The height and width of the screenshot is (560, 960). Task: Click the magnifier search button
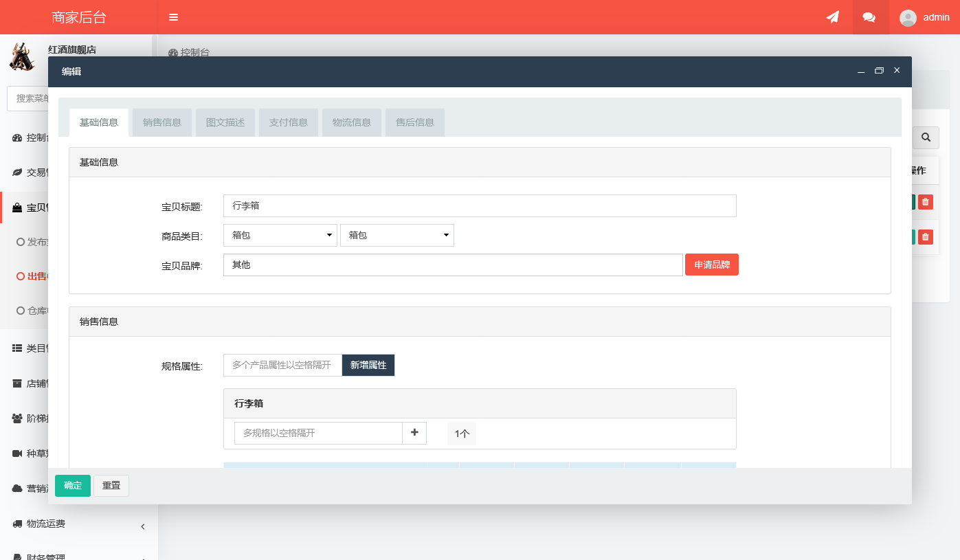pyautogui.click(x=926, y=137)
